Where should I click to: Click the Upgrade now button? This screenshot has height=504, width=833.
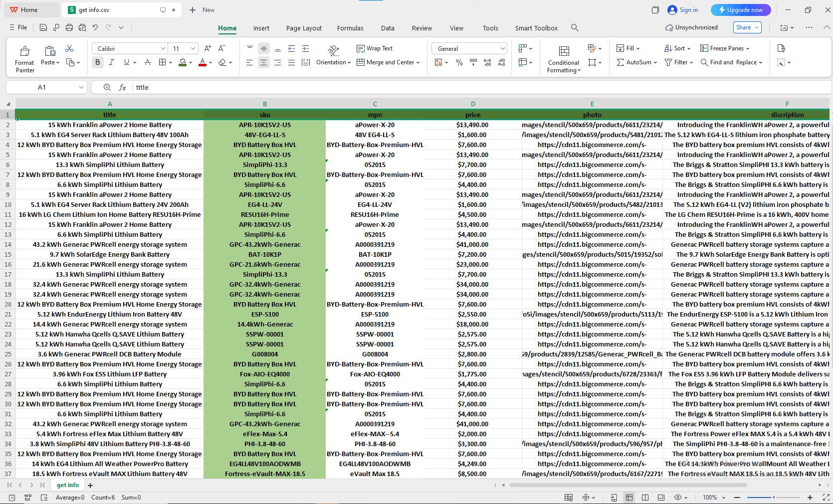coord(740,10)
